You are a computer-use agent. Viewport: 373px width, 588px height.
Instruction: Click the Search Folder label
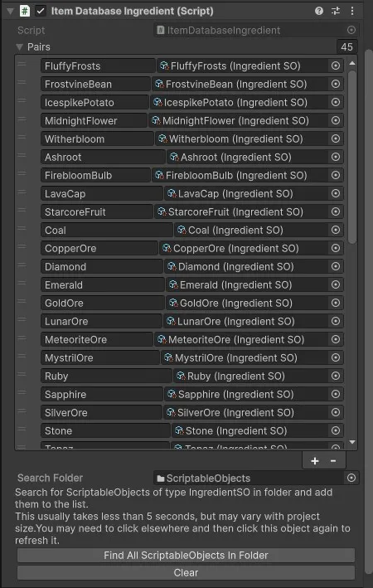tap(50, 478)
